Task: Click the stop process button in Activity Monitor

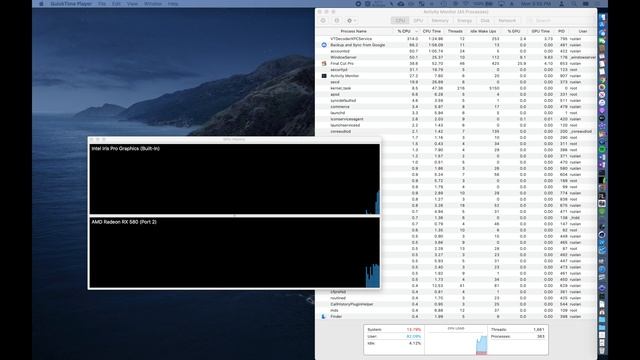Action: pos(323,20)
